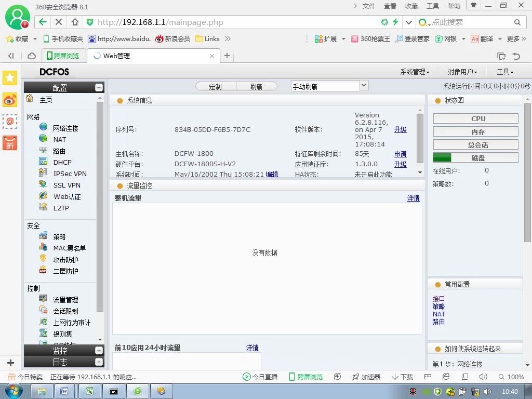Open the Word icon on taskbar
The width and height of the screenshot is (532, 399).
coord(64,392)
